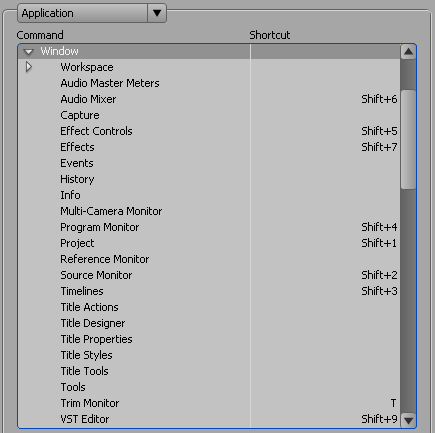Select the Effect Controls command row
This screenshot has height=433, width=435.
point(209,131)
